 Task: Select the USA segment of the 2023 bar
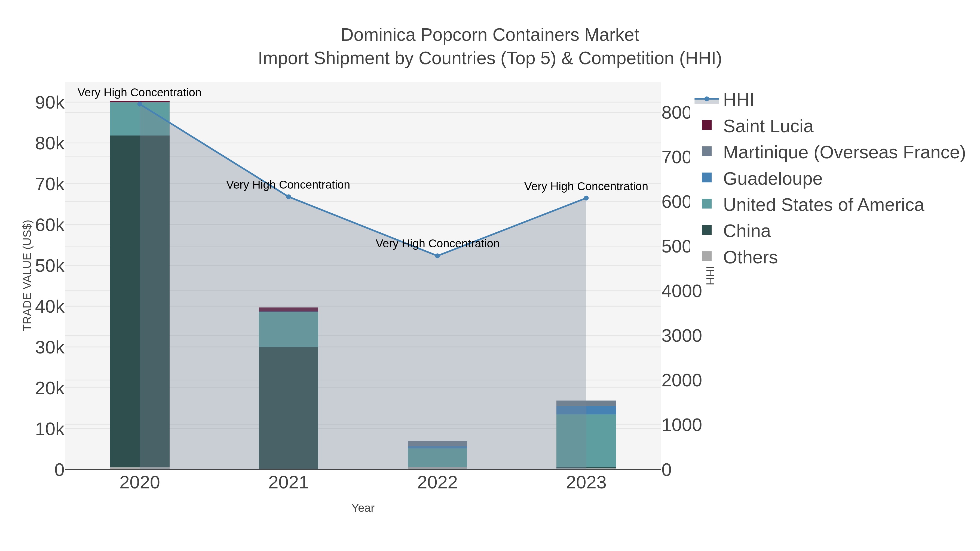(x=586, y=441)
